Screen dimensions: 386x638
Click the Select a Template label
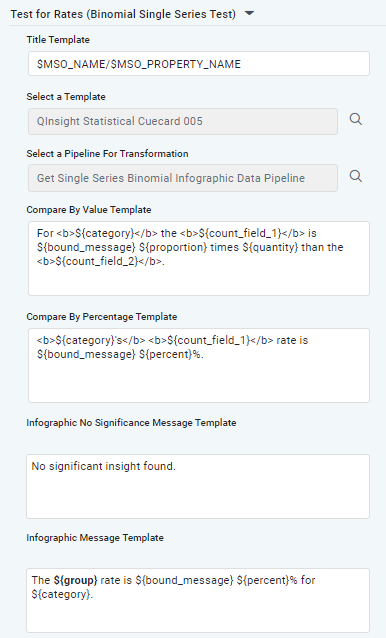(x=66, y=97)
